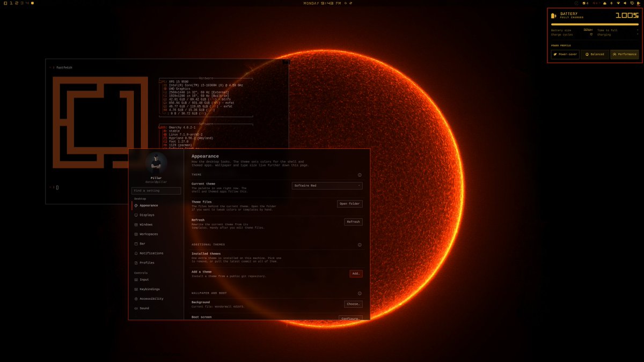This screenshot has height=362, width=644.
Task: Click the info icon beside WALLPAPER AND BOOT heading
Action: click(x=360, y=293)
